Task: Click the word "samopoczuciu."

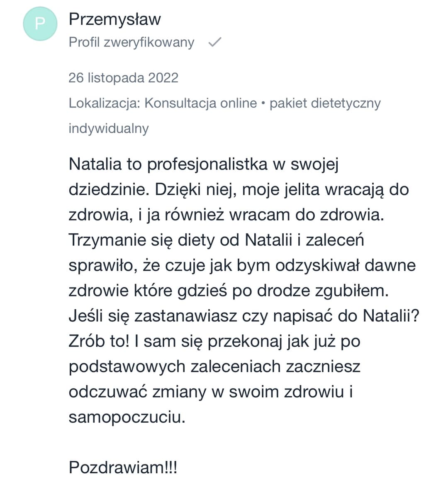Action: coord(127,417)
